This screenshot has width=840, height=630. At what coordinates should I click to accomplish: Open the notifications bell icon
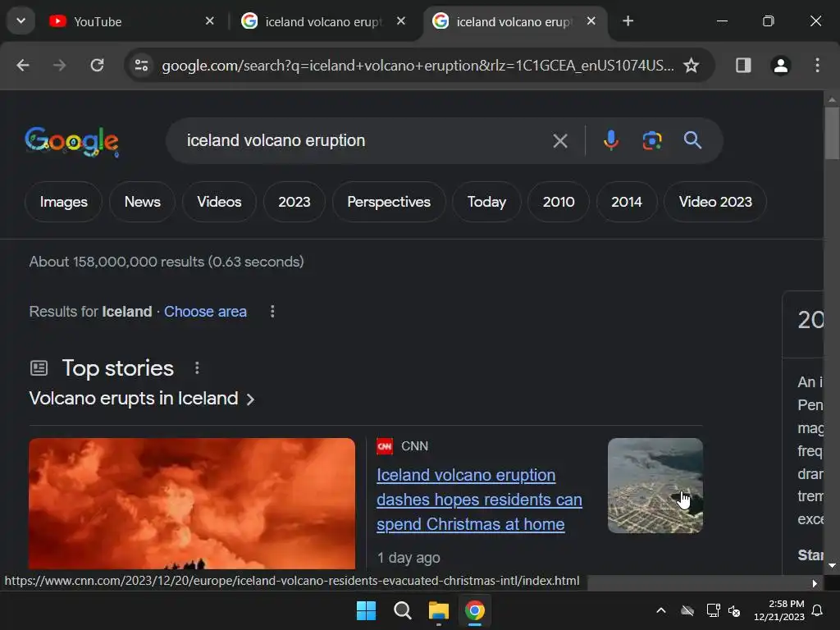818,610
